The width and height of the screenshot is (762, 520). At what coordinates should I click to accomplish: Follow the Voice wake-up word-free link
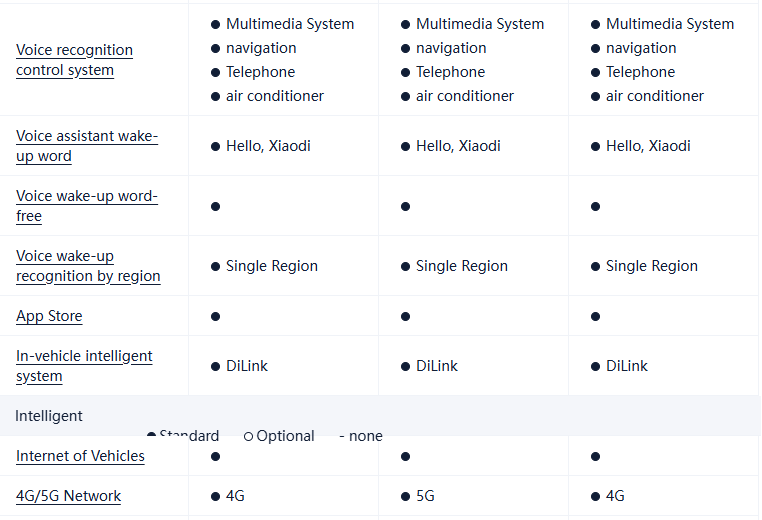86,206
